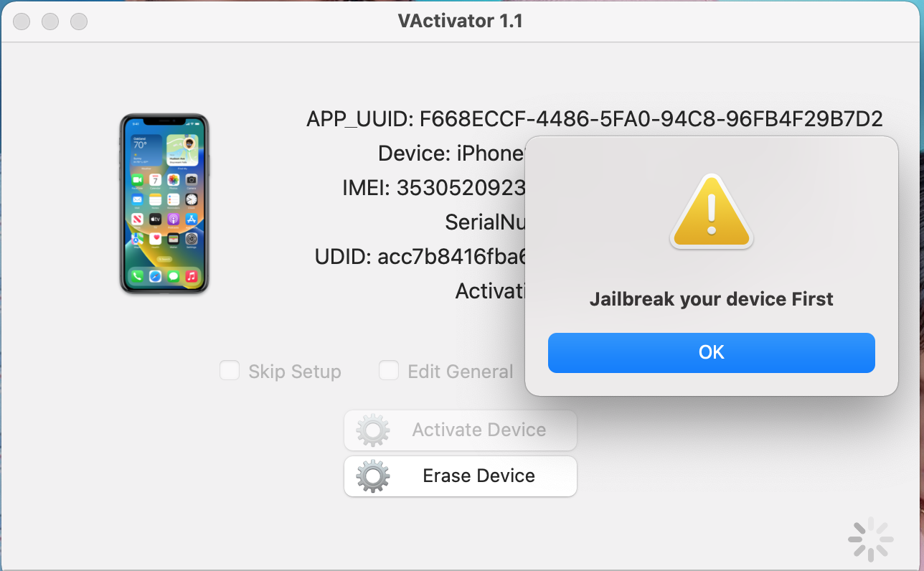Viewport: 924px width, 571px height.
Task: Click the loading spinner icon
Action: click(871, 539)
